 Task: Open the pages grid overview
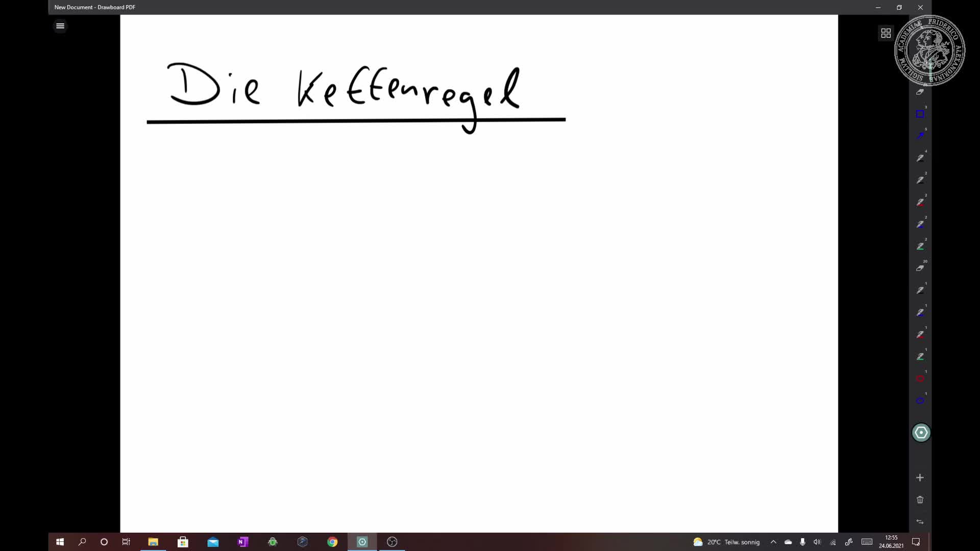tap(886, 33)
